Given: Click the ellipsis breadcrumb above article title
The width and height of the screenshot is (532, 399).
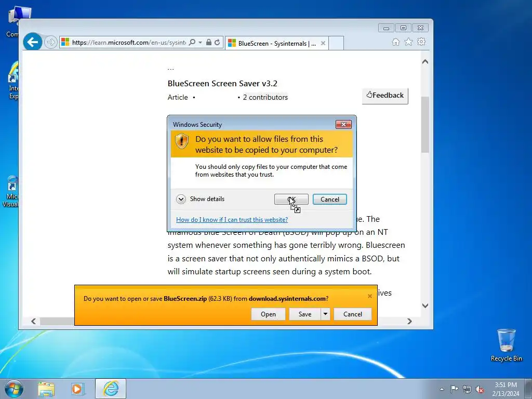Looking at the screenshot, I should click(170, 69).
